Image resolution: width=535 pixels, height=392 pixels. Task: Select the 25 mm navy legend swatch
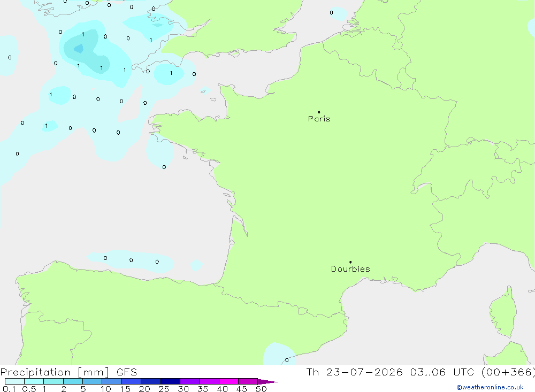[x=170, y=381]
